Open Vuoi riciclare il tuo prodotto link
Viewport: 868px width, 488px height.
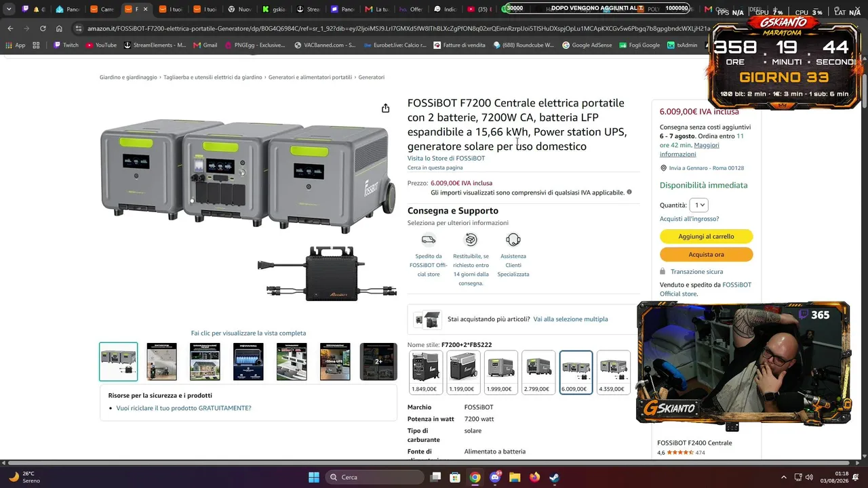pyautogui.click(x=184, y=408)
